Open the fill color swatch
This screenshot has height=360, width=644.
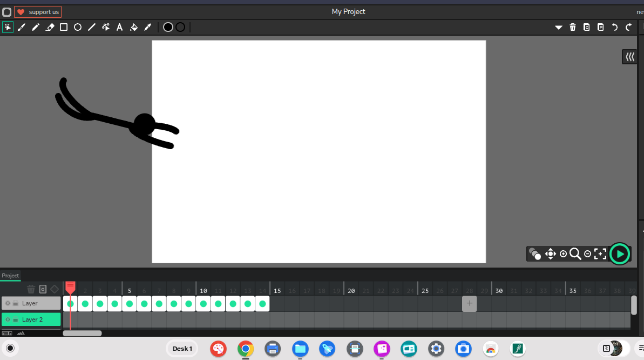168,27
